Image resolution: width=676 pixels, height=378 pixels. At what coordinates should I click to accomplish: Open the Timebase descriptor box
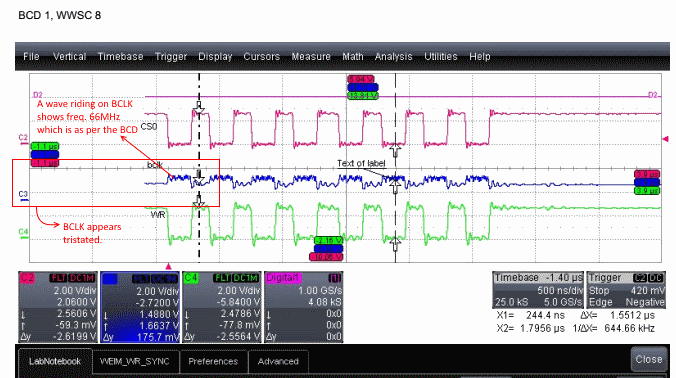[x=538, y=290]
